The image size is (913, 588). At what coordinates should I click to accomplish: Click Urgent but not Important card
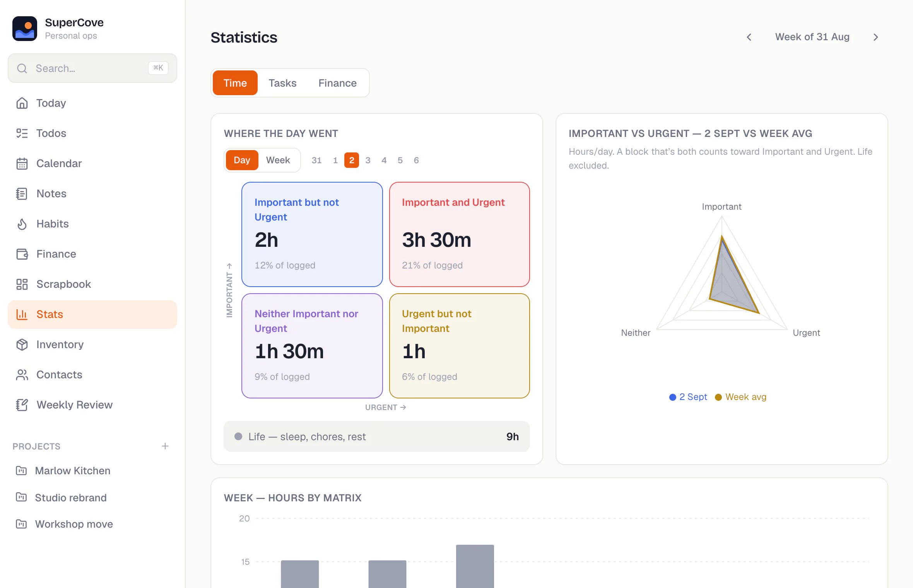click(460, 346)
